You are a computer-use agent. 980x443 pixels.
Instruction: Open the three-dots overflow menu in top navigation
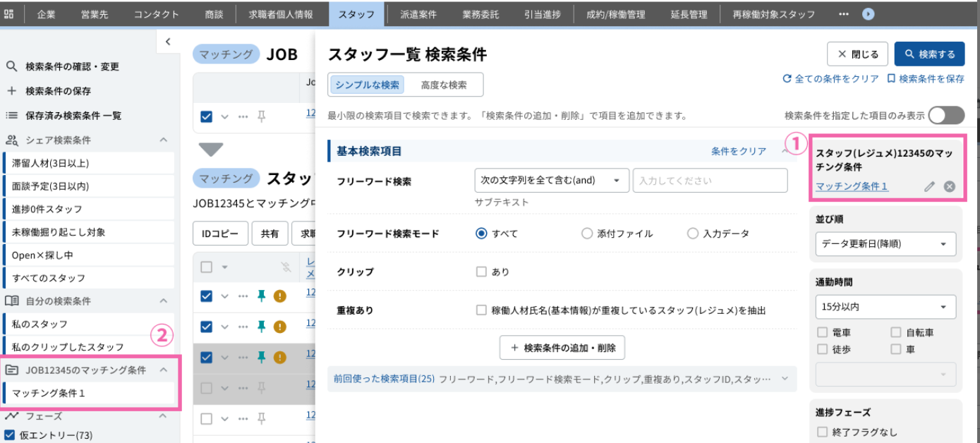click(844, 14)
